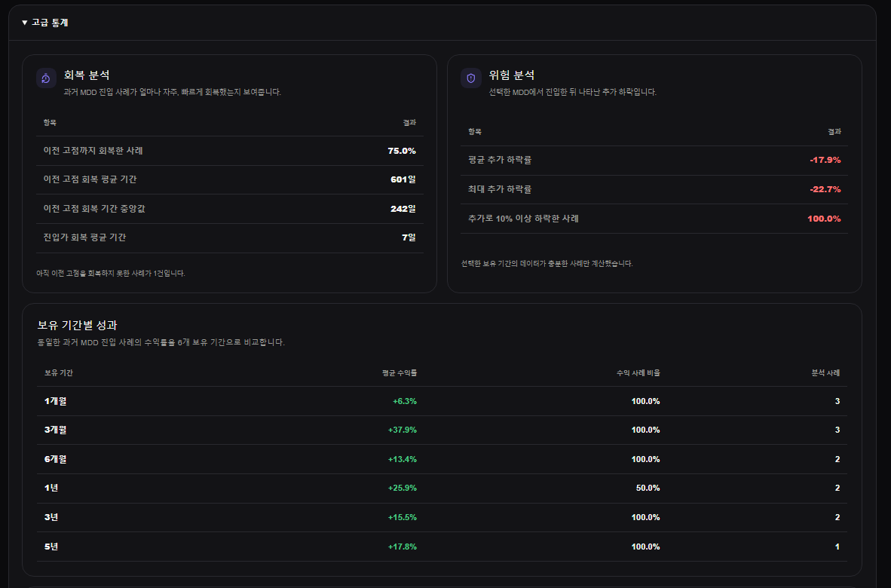Select the 3개월 holding period row

[x=442, y=430]
